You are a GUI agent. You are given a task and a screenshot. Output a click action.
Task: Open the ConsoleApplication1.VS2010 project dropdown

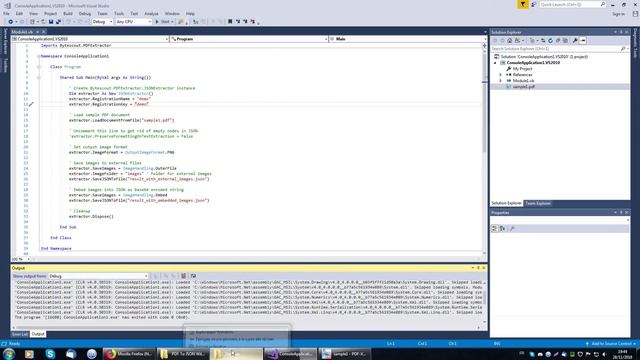coord(90,39)
